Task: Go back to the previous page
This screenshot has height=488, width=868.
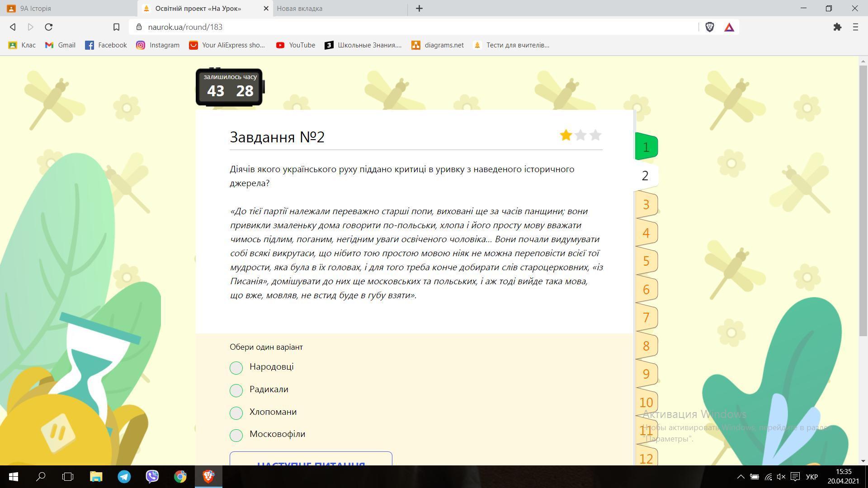Action: (x=13, y=27)
